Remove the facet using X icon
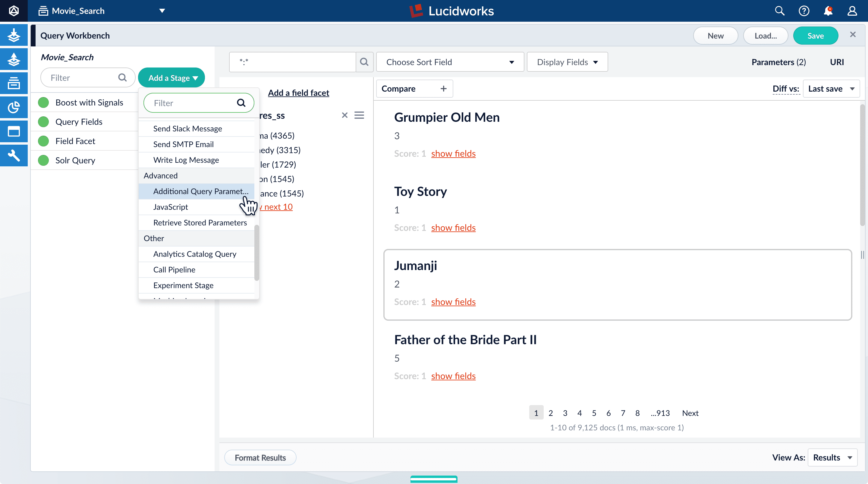This screenshot has height=484, width=868. pos(344,115)
